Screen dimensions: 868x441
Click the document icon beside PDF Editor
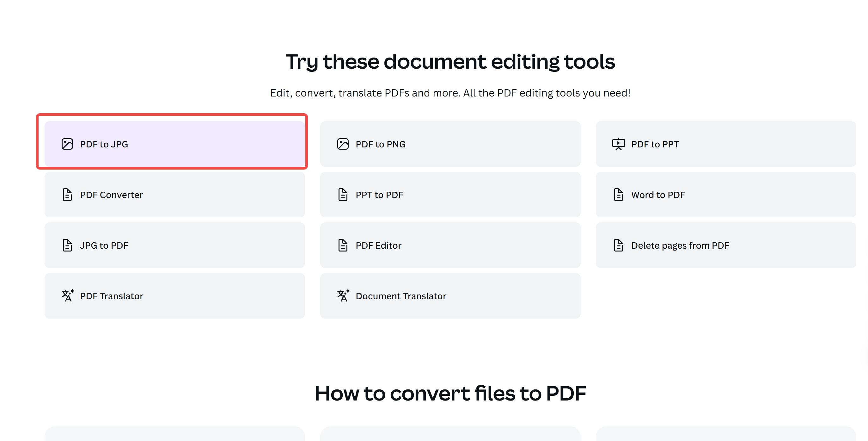[343, 245]
